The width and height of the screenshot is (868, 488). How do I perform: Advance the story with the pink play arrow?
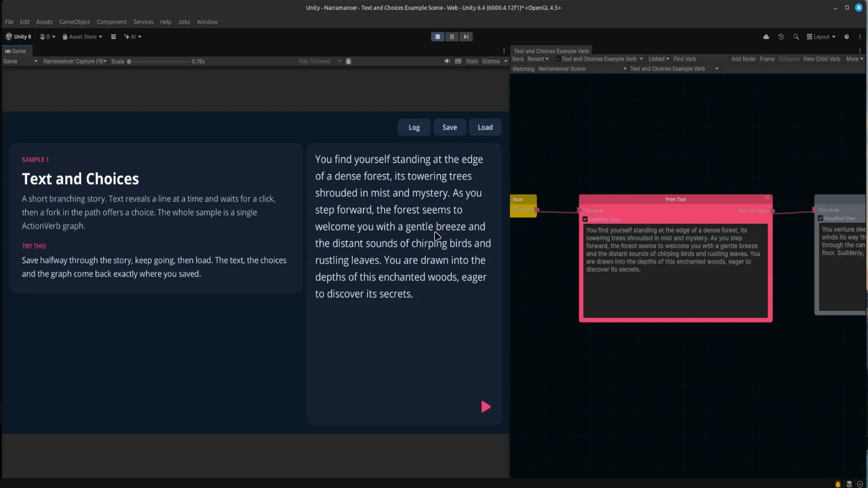[x=486, y=407]
